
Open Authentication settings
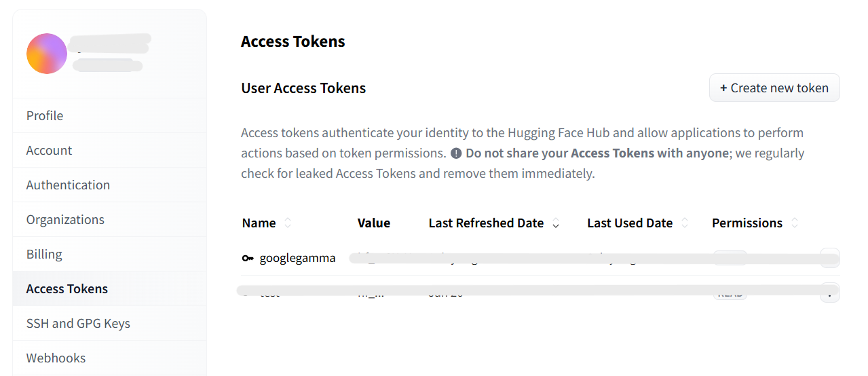[68, 185]
